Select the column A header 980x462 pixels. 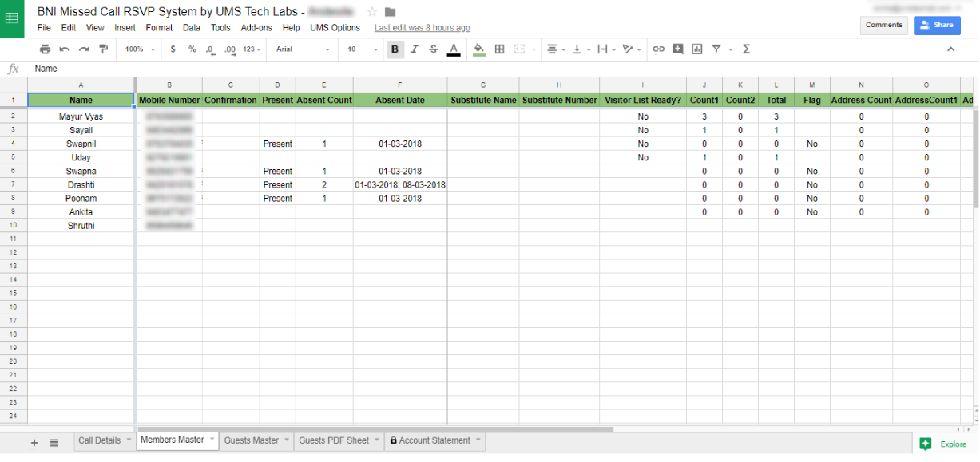[81, 85]
